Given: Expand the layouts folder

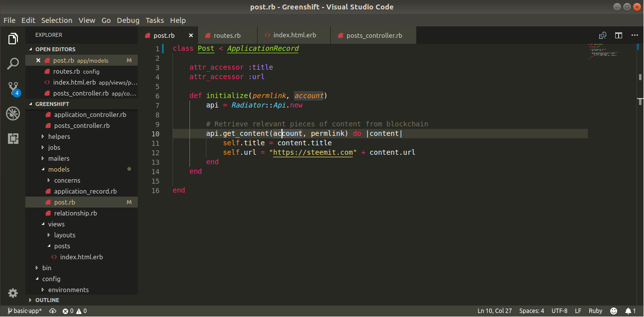Looking at the screenshot, I should coord(49,235).
